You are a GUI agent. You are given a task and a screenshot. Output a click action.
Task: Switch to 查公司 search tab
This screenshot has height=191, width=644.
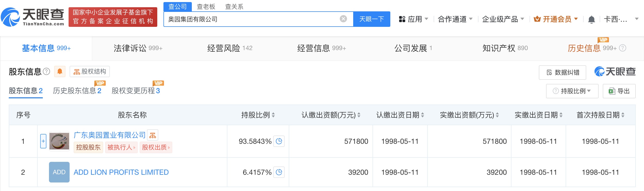click(x=178, y=7)
